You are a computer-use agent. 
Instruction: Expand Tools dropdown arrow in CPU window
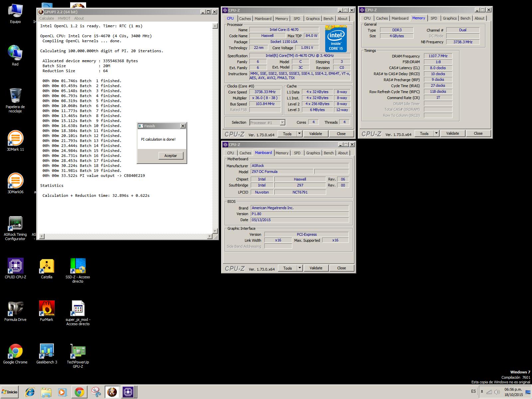[299, 134]
